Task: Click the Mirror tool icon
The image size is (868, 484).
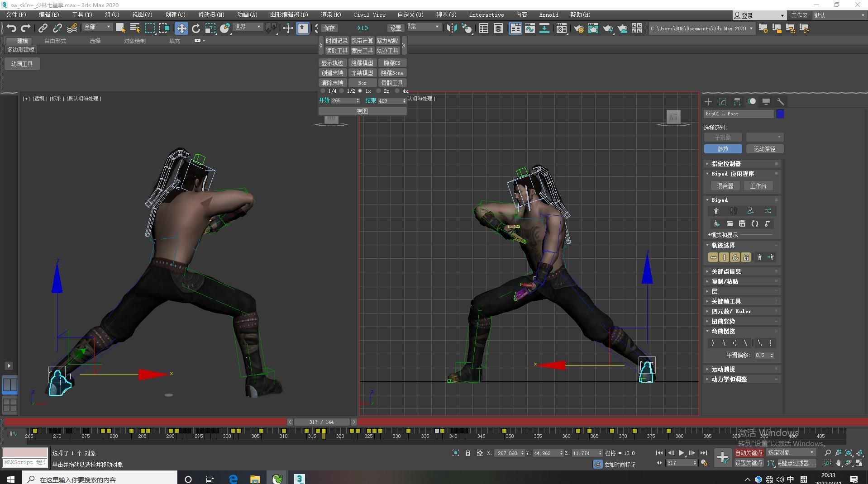Action: click(451, 28)
